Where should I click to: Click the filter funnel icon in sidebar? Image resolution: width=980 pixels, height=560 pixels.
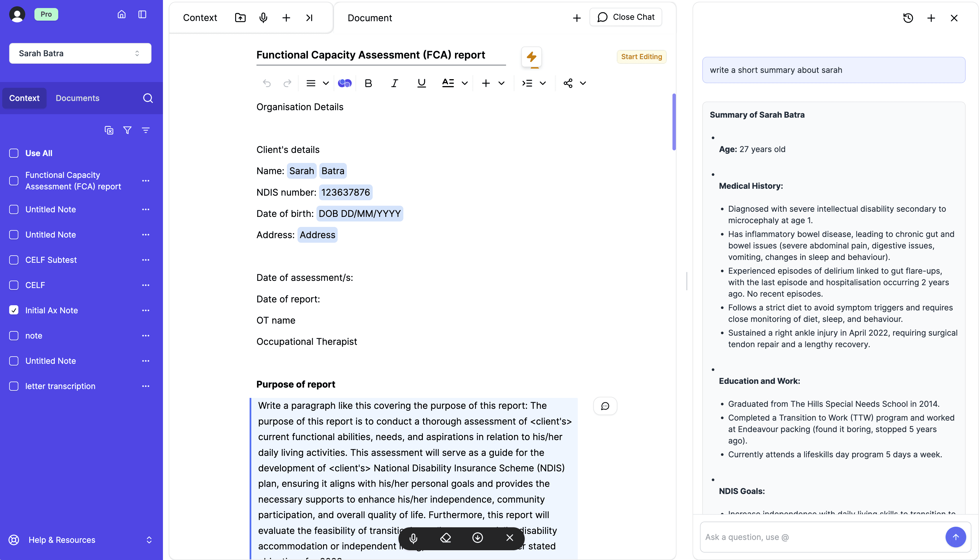click(127, 130)
